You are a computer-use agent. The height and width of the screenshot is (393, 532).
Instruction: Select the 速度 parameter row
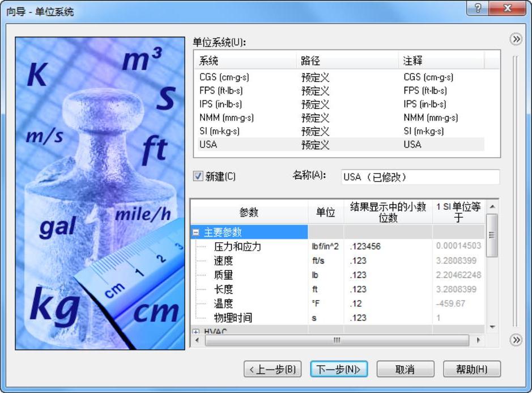(338, 260)
